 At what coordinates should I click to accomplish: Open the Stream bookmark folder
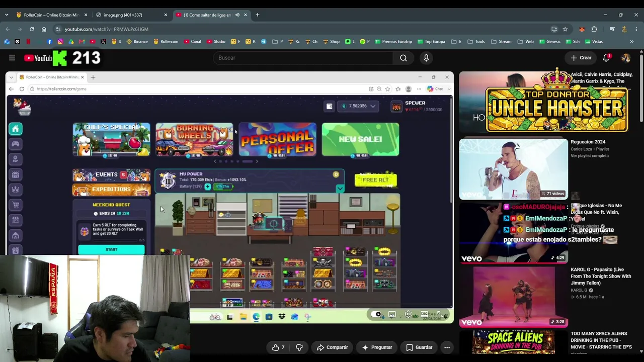tap(501, 42)
